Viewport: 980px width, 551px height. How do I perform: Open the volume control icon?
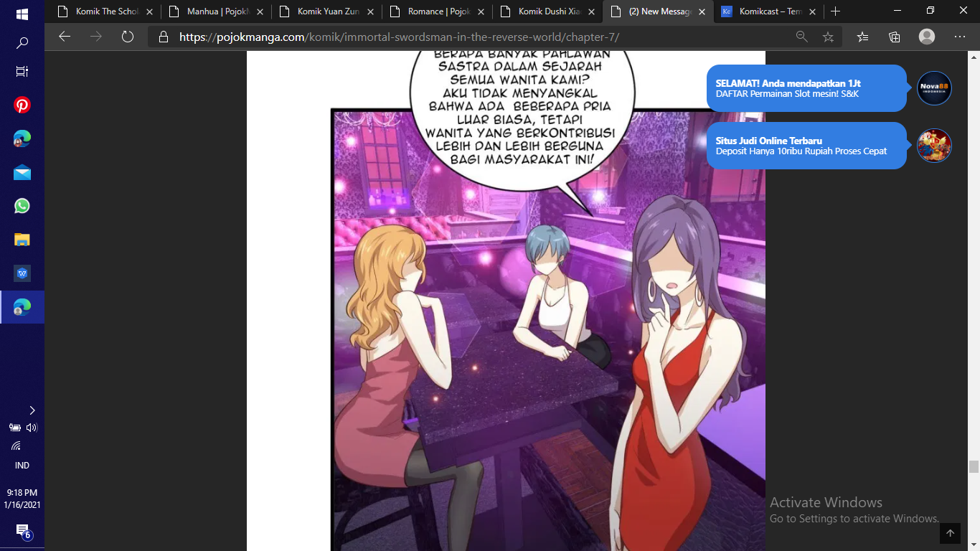point(31,428)
